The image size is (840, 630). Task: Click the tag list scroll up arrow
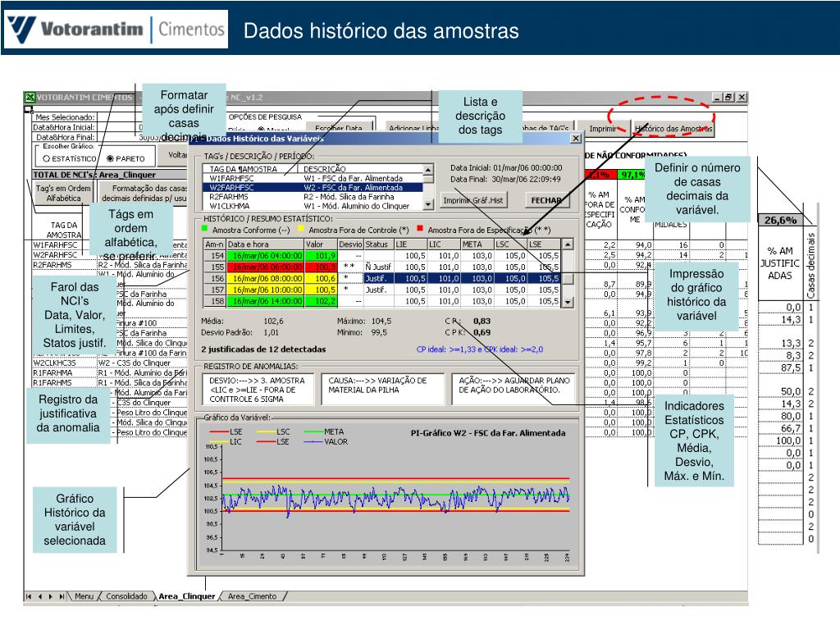(x=428, y=170)
